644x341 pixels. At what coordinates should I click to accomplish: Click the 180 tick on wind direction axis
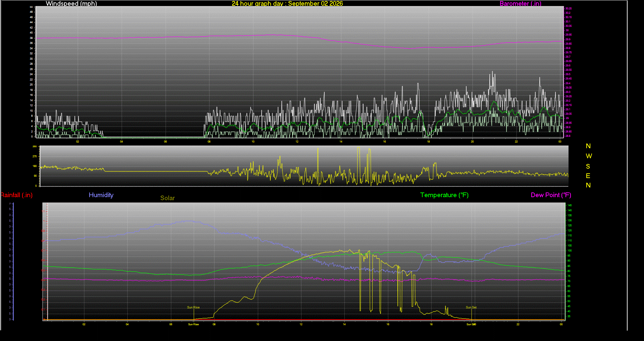[35, 166]
